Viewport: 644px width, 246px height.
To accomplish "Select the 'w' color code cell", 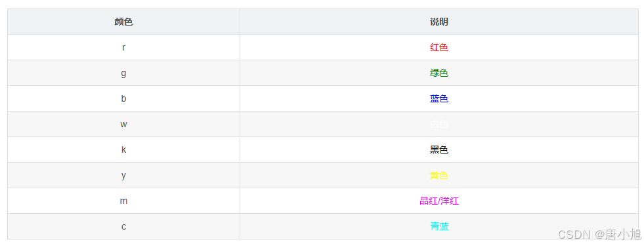I will [123, 124].
